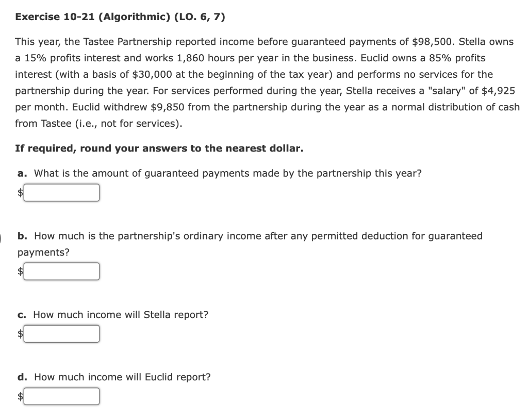
Task: Click the Euclid income question text
Action: (x=121, y=377)
